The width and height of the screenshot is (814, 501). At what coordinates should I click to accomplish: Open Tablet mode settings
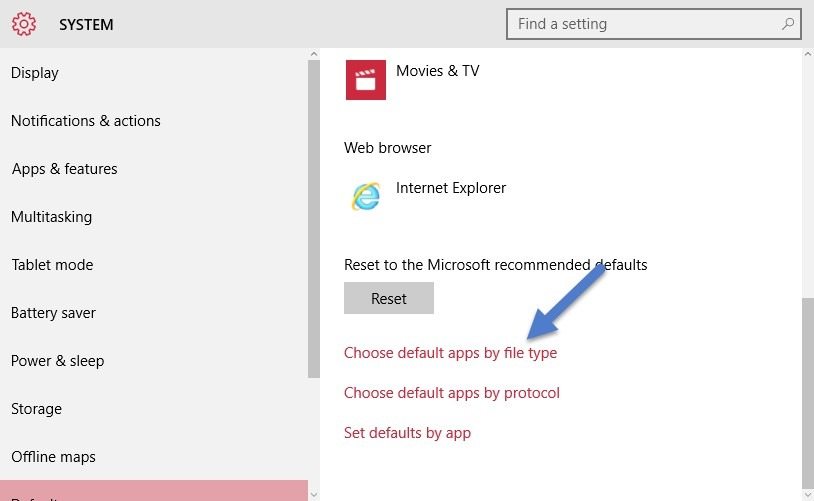click(x=52, y=265)
